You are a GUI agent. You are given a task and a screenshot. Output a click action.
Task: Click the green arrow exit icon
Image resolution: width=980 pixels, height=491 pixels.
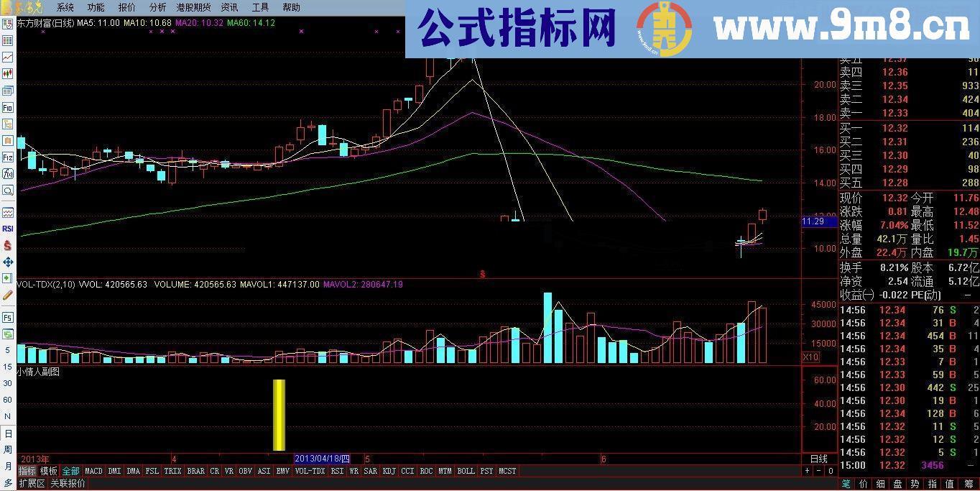point(8,278)
